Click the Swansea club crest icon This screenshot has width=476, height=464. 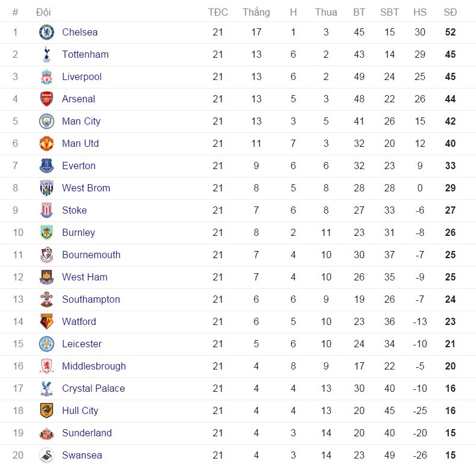[46, 456]
